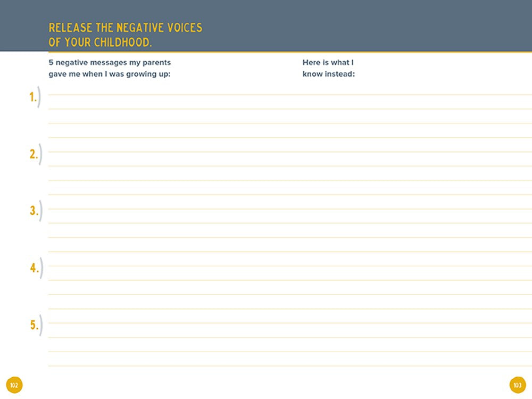The width and height of the screenshot is (532, 399).
Task: Click the 'know instead:' heading text
Action: (328, 74)
